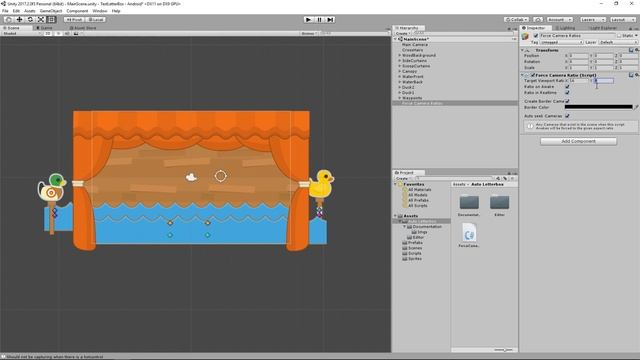Open the GameObject menu
640x360 pixels.
pyautogui.click(x=51, y=11)
